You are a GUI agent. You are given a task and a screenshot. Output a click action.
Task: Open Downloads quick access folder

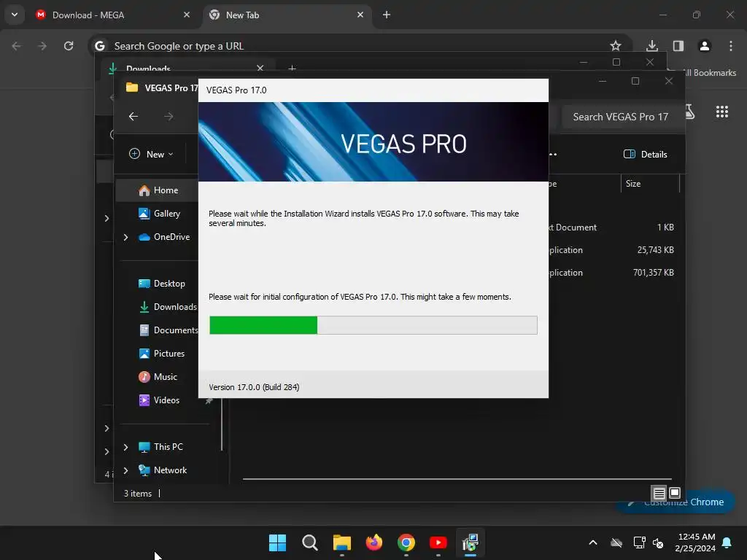tap(175, 307)
